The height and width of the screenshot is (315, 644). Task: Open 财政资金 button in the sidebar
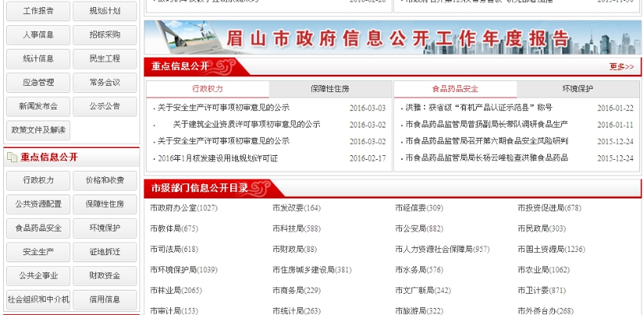point(105,276)
